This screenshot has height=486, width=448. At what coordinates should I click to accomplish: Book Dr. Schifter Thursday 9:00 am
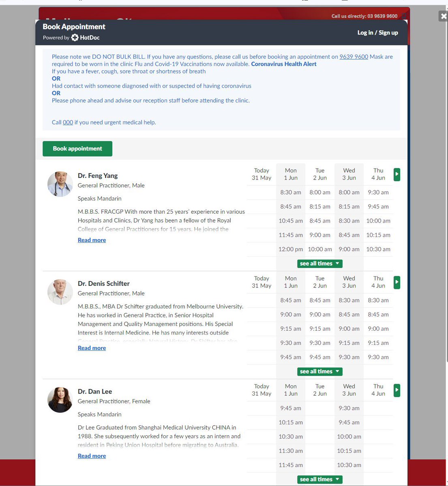pos(378,329)
